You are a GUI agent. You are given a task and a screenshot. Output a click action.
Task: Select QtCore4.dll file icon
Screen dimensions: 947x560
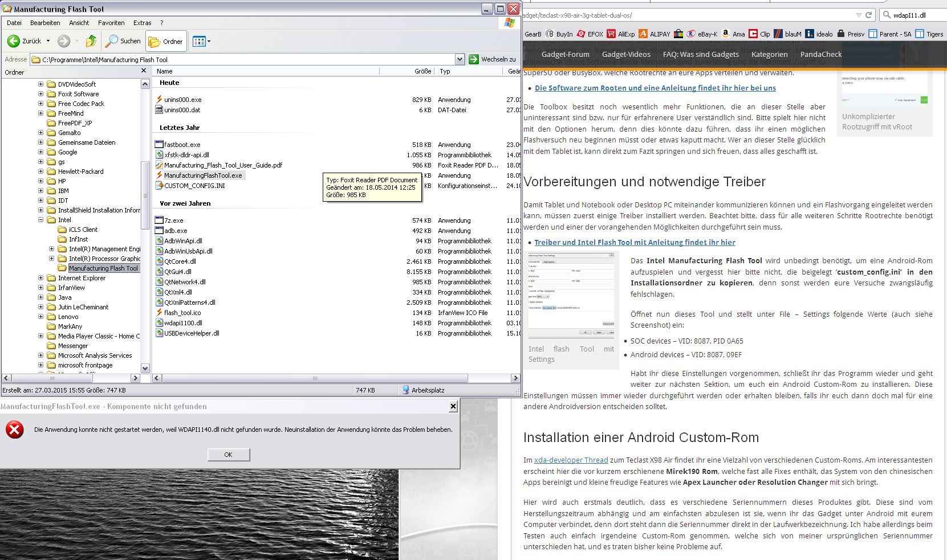[x=160, y=261]
